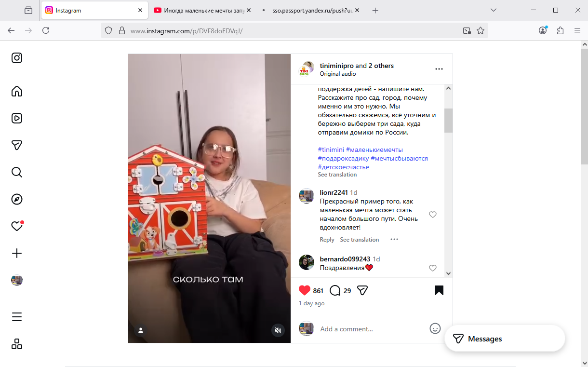Open lionr2241 comment options ellipsis
The height and width of the screenshot is (367, 588).
click(394, 239)
